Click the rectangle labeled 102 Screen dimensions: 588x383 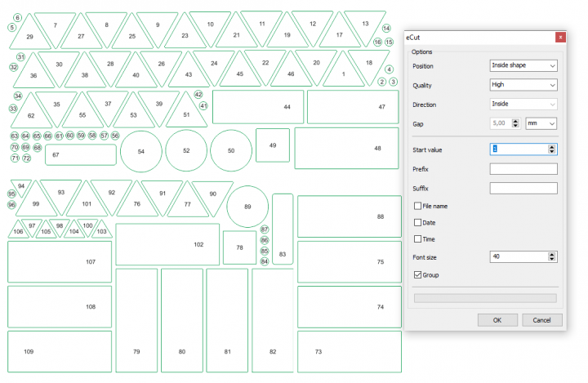[x=167, y=244]
